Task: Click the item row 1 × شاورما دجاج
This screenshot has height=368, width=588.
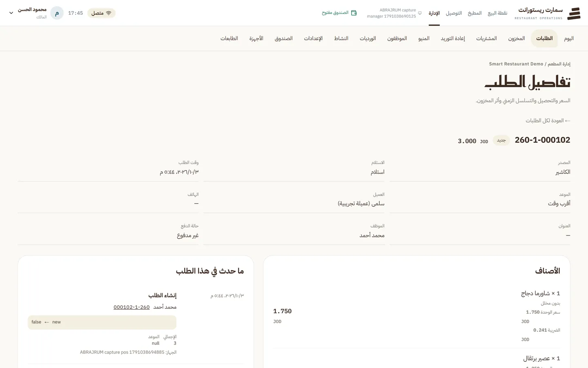Action: click(541, 294)
